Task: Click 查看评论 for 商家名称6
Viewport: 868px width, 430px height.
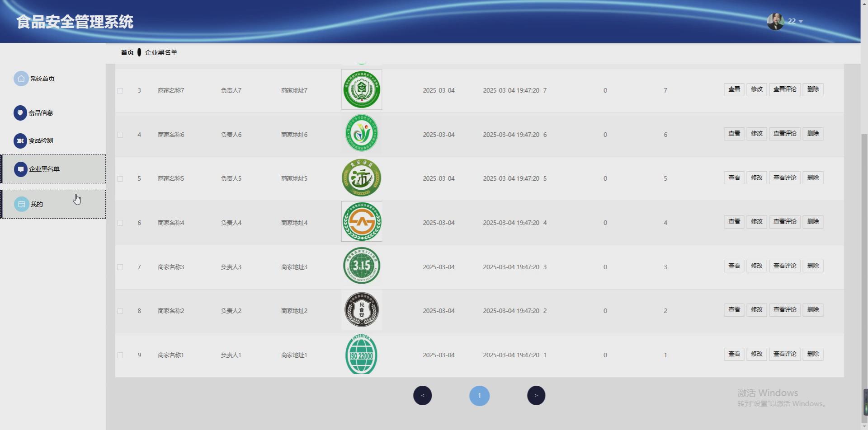Action: pos(785,134)
